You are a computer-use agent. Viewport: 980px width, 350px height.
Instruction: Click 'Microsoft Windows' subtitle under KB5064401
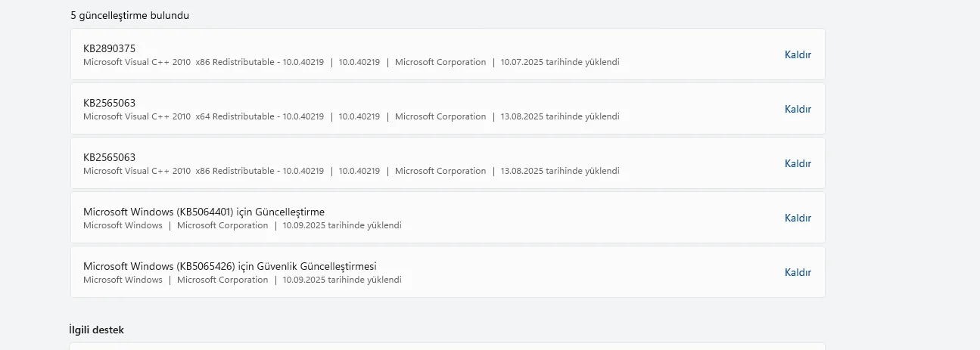point(123,225)
